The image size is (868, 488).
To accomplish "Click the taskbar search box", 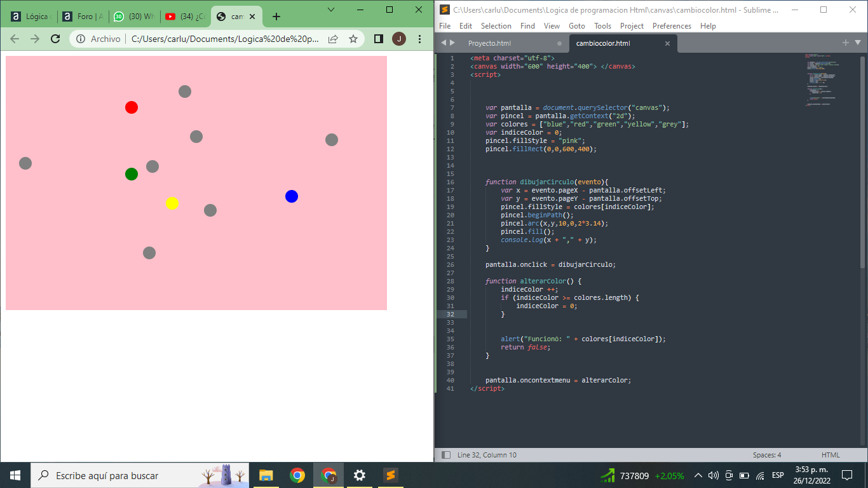I will [x=140, y=475].
